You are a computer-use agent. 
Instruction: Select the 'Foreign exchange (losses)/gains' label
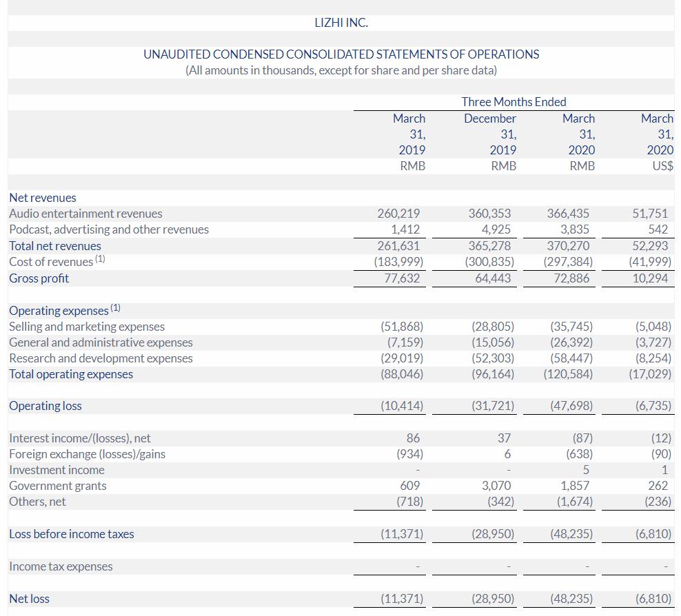click(x=88, y=454)
